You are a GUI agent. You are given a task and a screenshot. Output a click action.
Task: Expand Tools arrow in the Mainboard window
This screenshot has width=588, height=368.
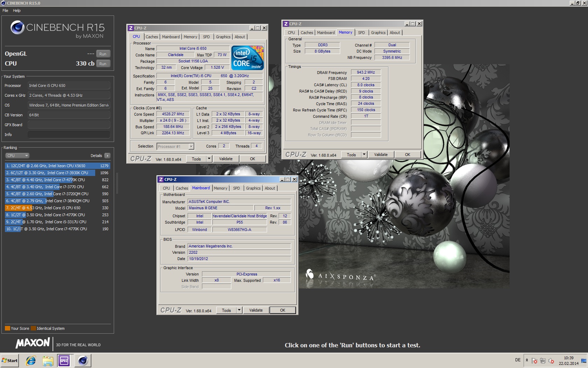pos(239,310)
